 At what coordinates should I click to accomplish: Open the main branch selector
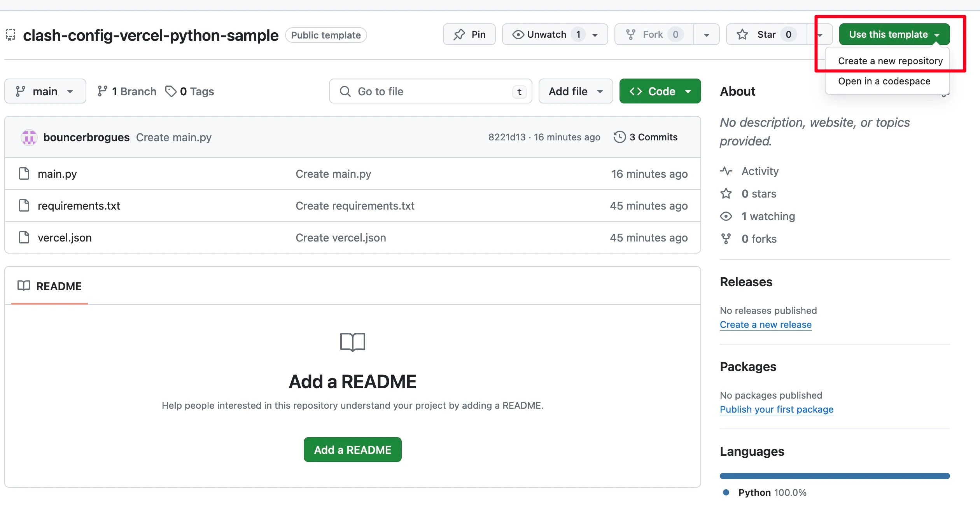(x=45, y=91)
